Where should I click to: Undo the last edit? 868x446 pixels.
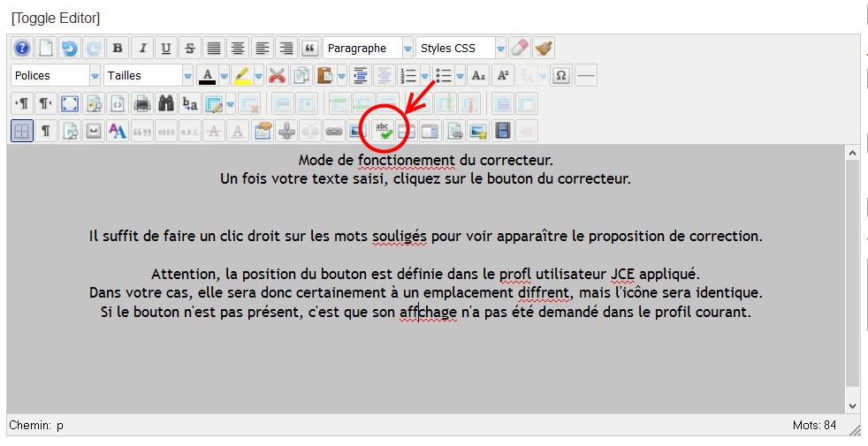click(70, 49)
